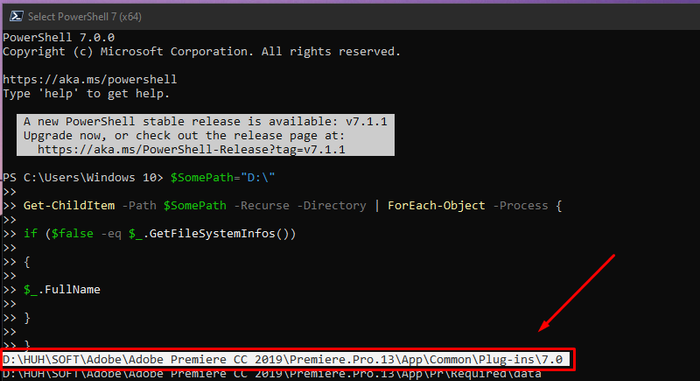
Task: Click the -Directory parameter
Action: [331, 205]
